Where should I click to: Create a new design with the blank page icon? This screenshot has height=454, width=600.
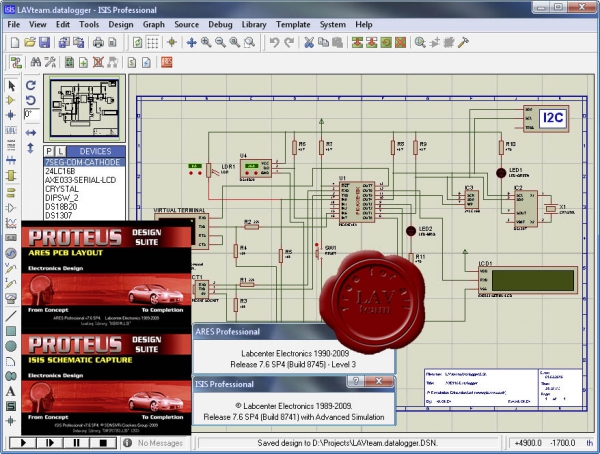point(15,42)
